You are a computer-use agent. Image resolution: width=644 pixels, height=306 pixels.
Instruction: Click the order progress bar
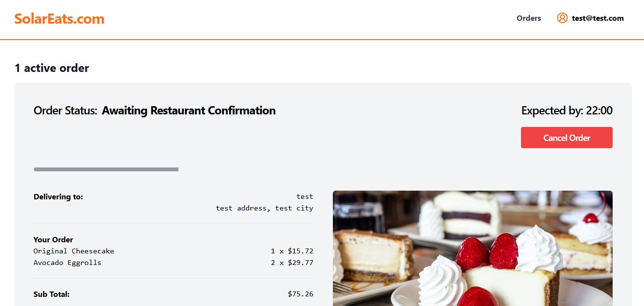(x=106, y=169)
